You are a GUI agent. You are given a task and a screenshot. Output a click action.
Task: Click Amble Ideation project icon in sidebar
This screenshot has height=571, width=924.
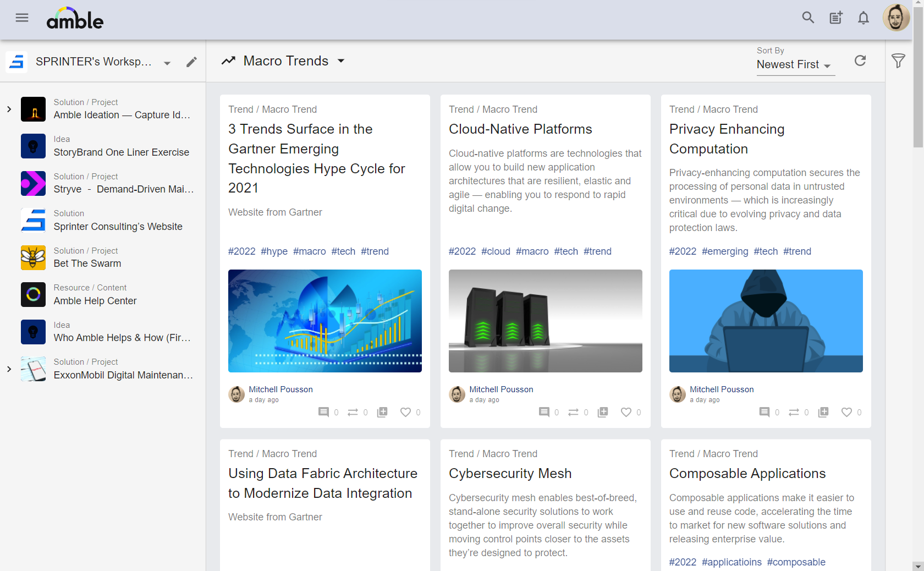33,109
